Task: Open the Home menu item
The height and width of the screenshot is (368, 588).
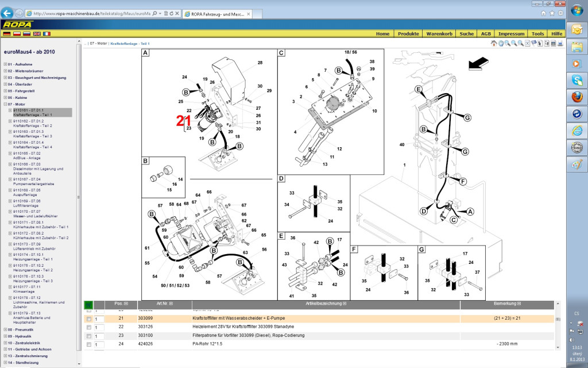Action: tap(382, 34)
